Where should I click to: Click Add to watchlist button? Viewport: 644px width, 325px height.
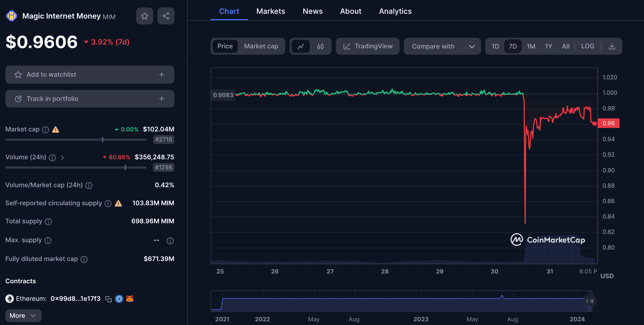click(x=90, y=75)
